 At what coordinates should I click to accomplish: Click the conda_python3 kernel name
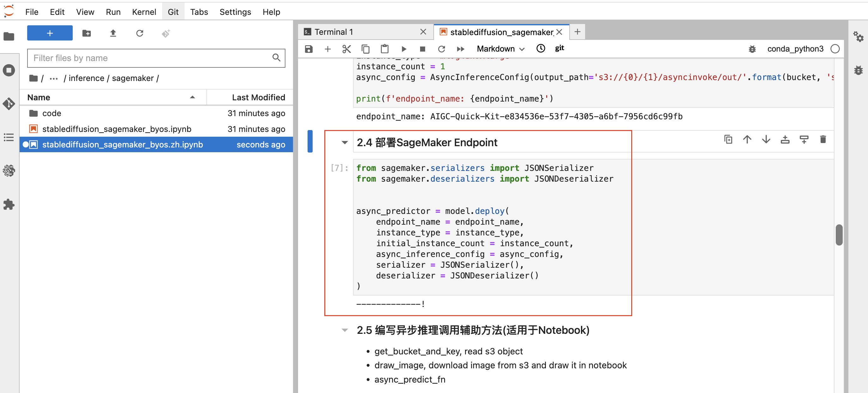(795, 49)
